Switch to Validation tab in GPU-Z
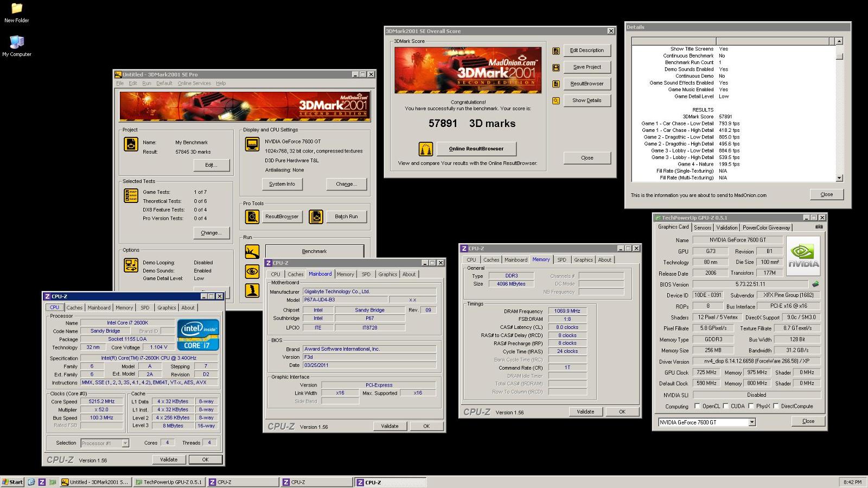868x488 pixels. point(726,227)
